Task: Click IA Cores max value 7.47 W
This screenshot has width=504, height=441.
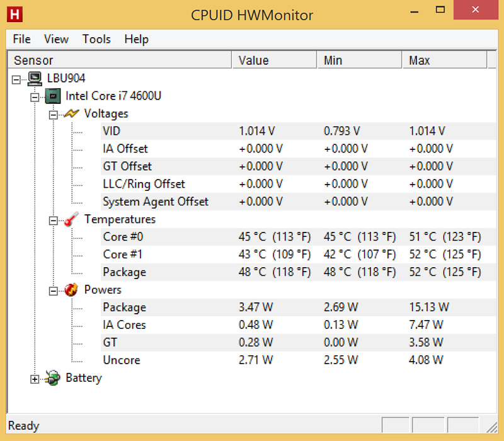Action: 427,325
